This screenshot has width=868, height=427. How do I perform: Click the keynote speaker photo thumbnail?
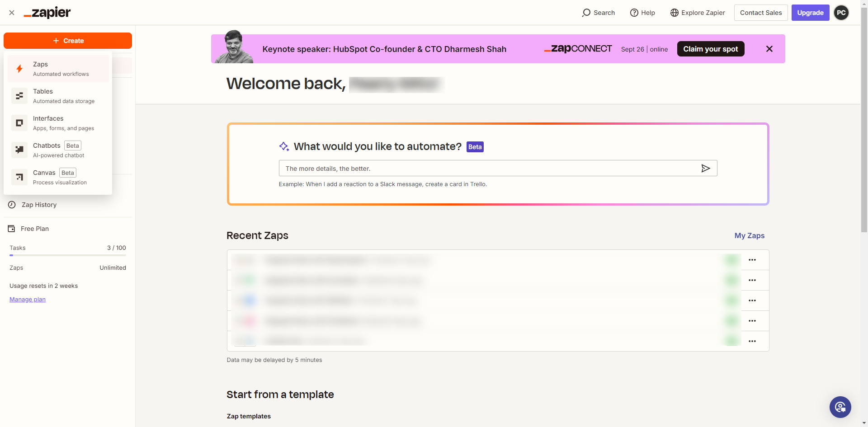[234, 47]
